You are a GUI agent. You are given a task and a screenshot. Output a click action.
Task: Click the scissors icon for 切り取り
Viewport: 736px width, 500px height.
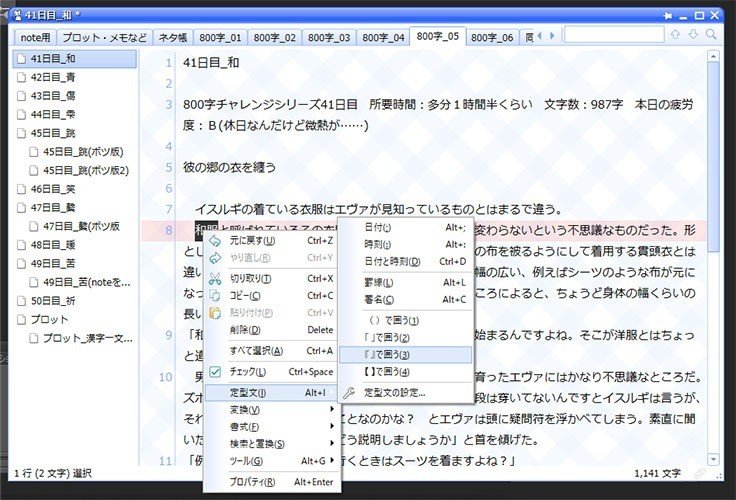[x=215, y=278]
